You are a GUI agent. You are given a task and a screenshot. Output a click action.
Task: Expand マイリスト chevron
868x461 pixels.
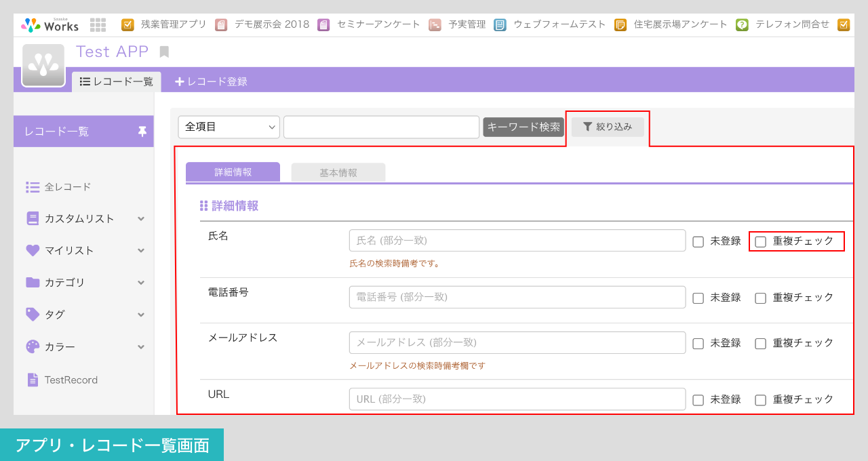[x=141, y=251]
